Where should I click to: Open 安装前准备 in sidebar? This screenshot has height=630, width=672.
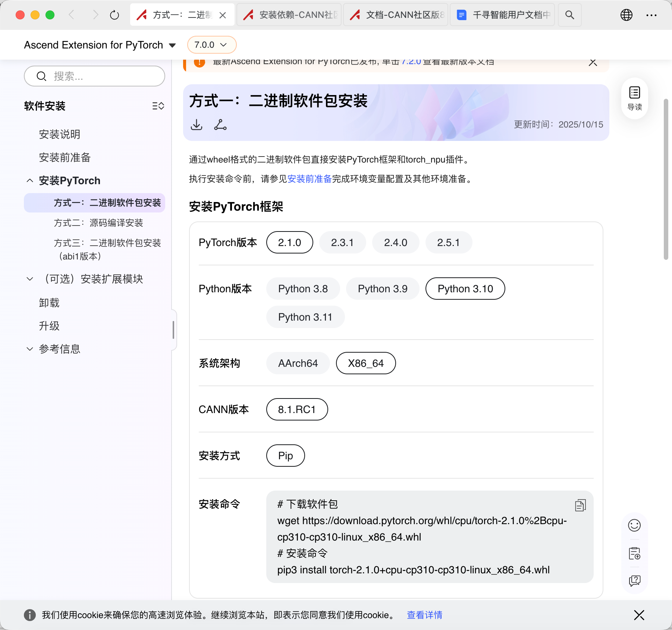(x=65, y=157)
